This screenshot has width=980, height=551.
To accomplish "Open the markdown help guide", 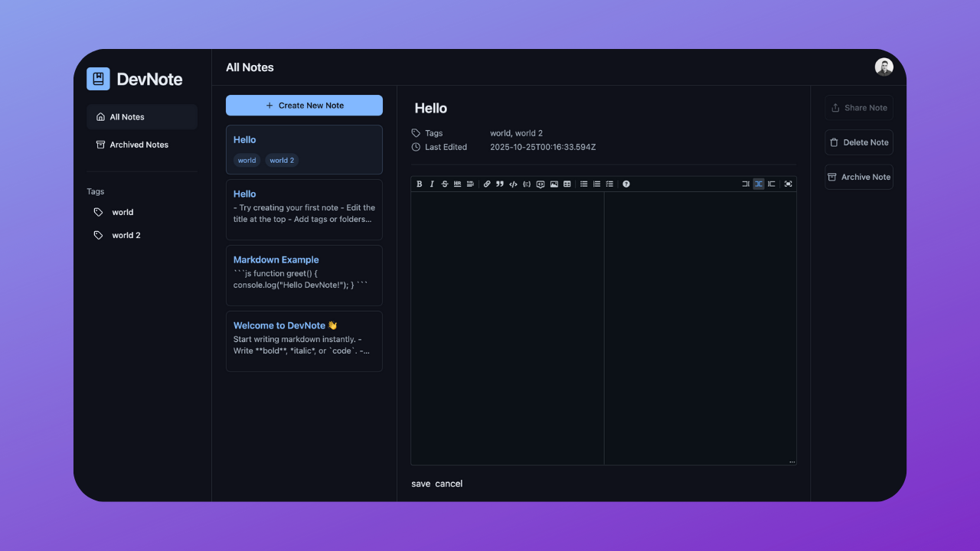I will 626,184.
